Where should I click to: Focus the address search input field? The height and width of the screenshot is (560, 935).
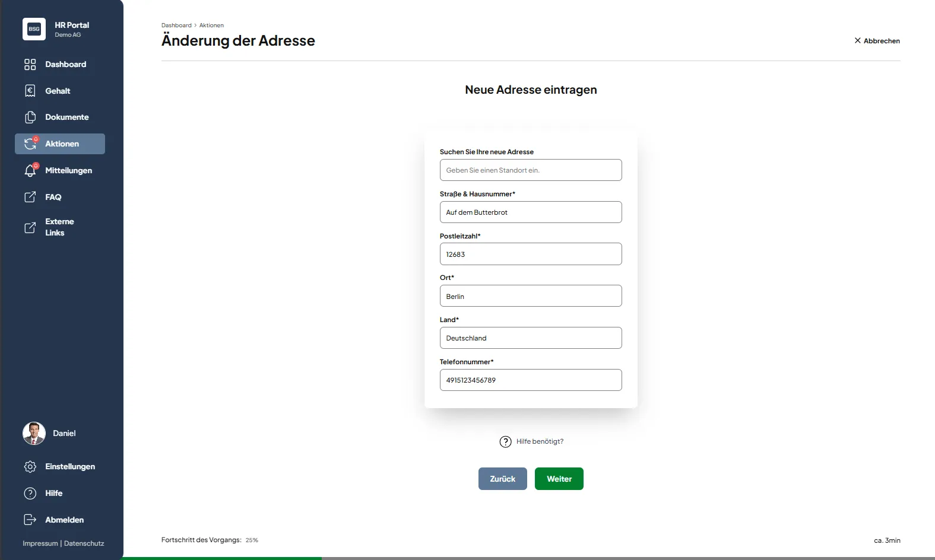pyautogui.click(x=530, y=170)
